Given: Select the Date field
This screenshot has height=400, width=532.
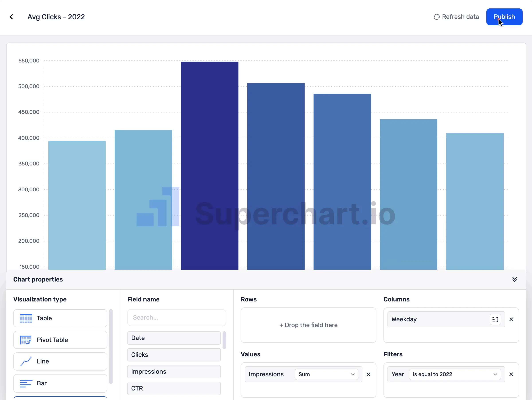Looking at the screenshot, I should coord(174,338).
